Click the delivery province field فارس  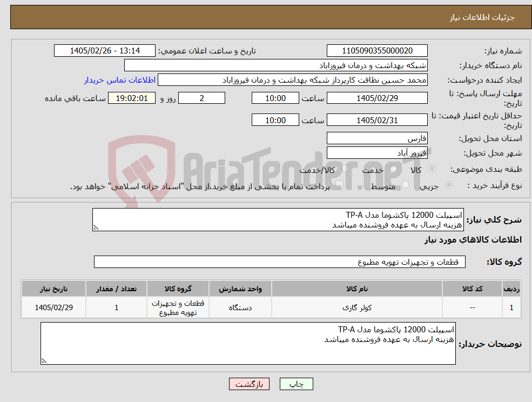tap(377, 138)
